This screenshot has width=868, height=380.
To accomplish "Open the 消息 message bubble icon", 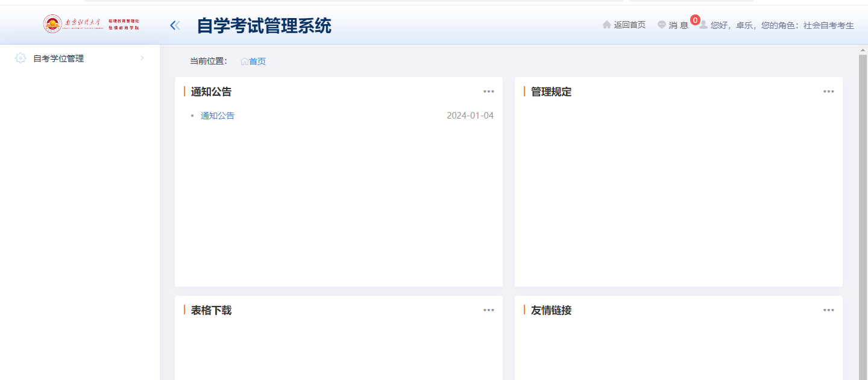I will 661,25.
